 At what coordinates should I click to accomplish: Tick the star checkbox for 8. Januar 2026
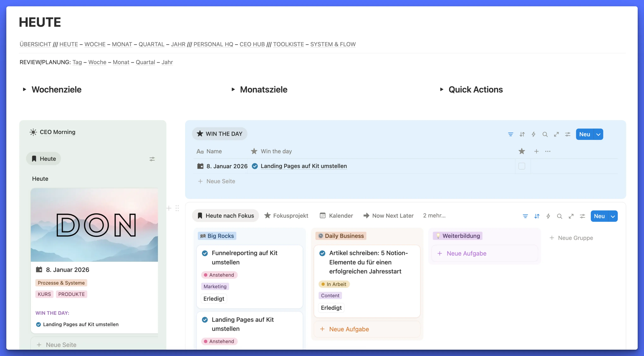522,166
